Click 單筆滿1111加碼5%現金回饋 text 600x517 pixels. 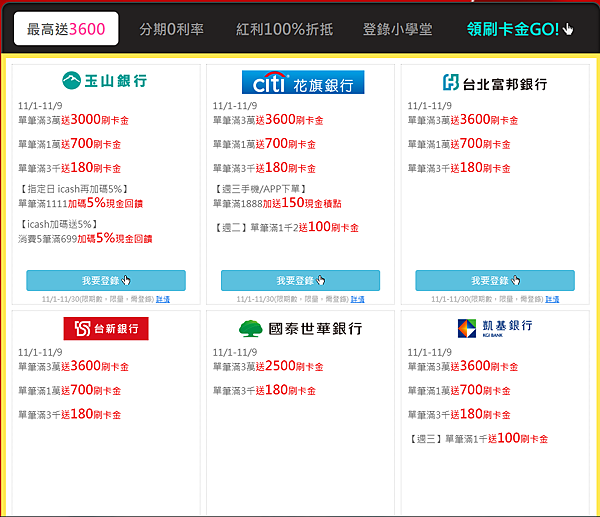(x=80, y=203)
